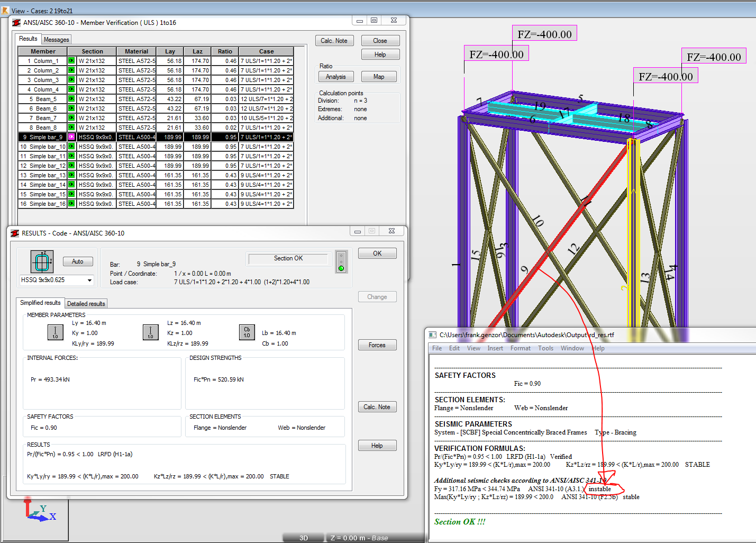The height and width of the screenshot is (543, 756).
Task: Click the green check icon beside Simple bar_10
Action: (71, 146)
